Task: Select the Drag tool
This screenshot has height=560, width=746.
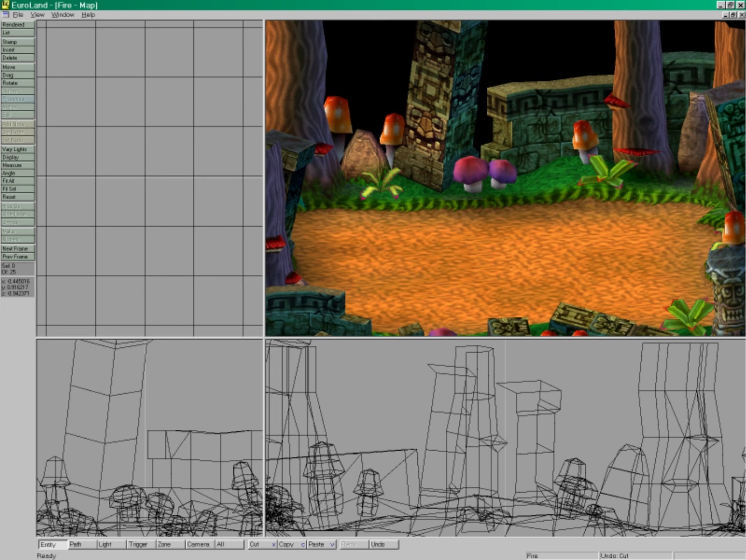Action: tap(18, 75)
